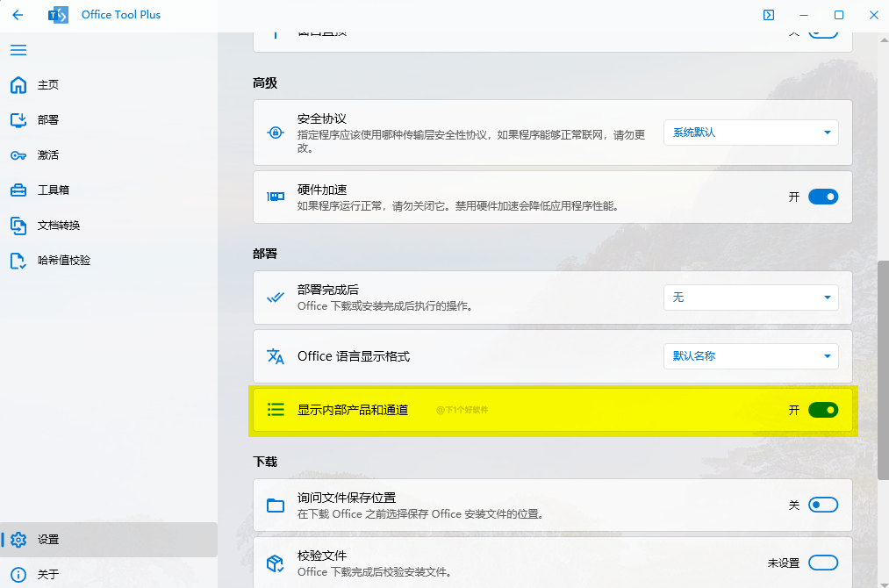Toggle the hamburger navigation menu
889x588 pixels.
click(18, 50)
